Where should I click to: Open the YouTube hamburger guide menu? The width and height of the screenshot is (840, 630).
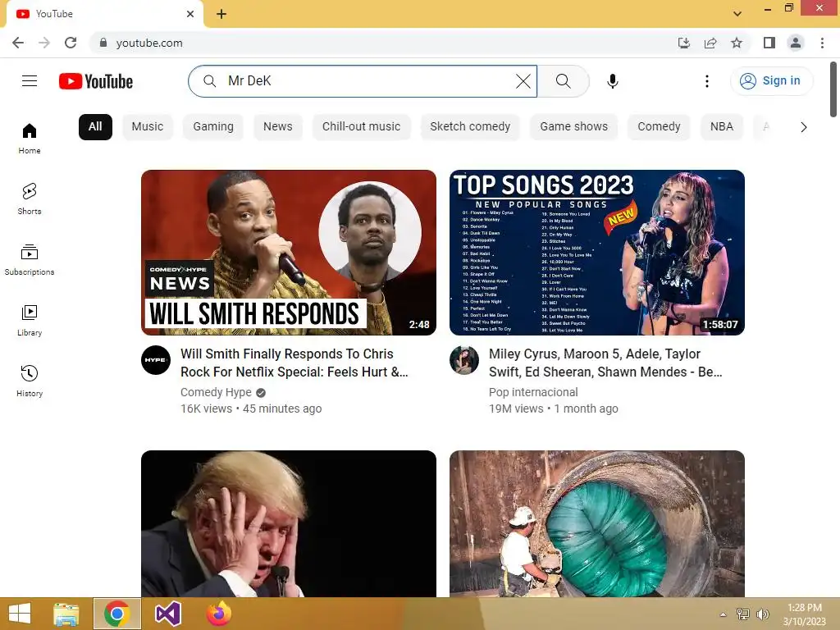(30, 81)
